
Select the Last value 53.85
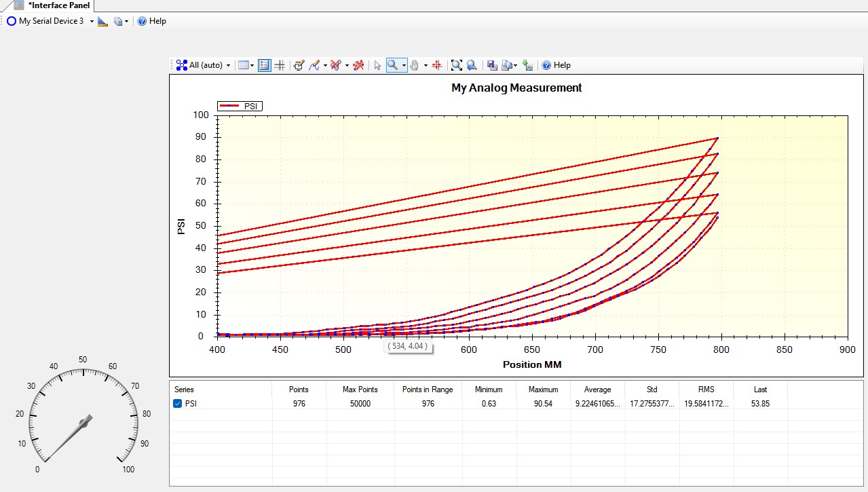click(760, 404)
